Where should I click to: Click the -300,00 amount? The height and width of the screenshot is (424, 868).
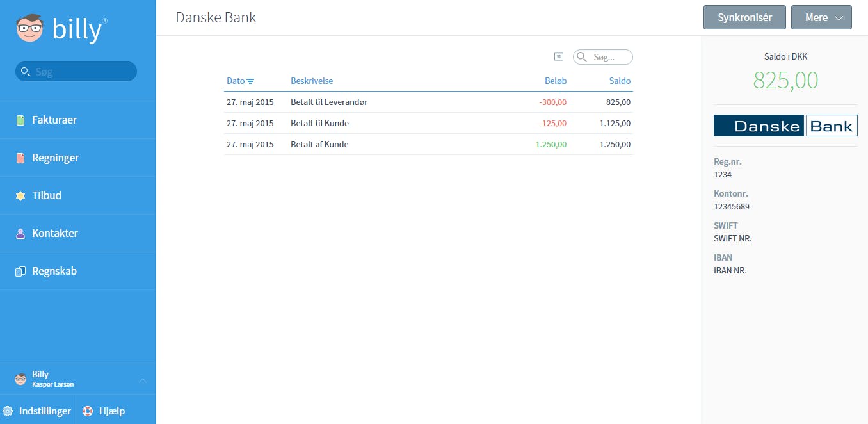coord(552,102)
